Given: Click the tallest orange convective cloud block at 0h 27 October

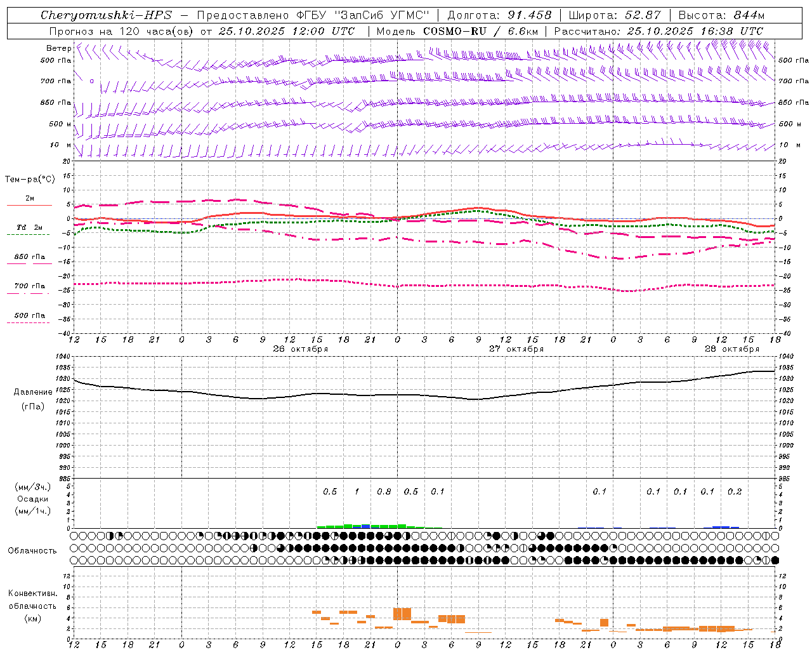Looking at the screenshot, I should 402,614.
